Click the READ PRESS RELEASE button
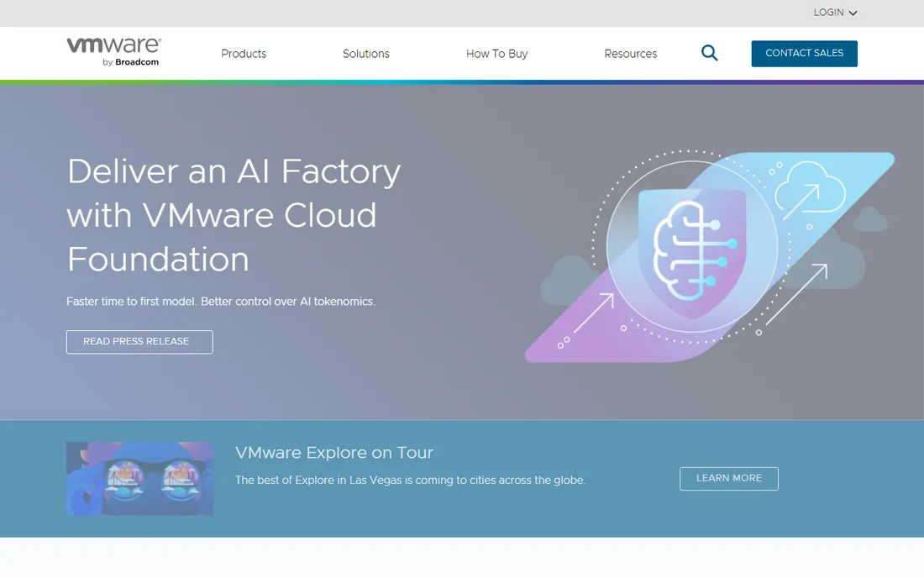 click(139, 342)
